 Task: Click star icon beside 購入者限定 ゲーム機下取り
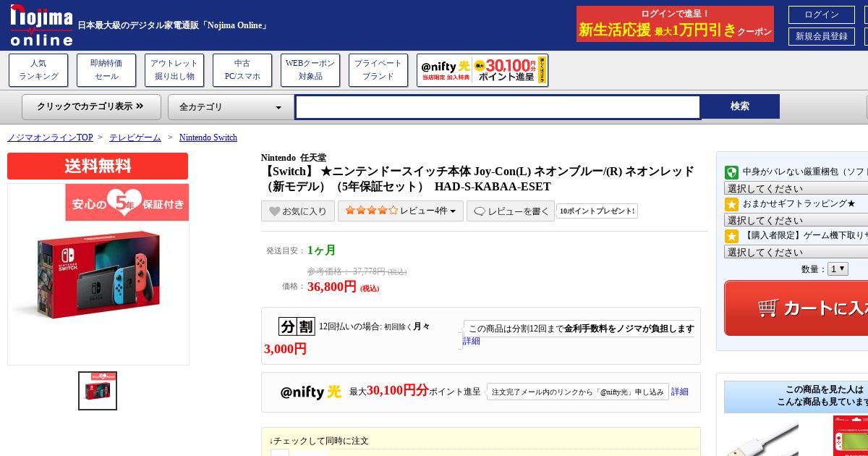tap(731, 236)
